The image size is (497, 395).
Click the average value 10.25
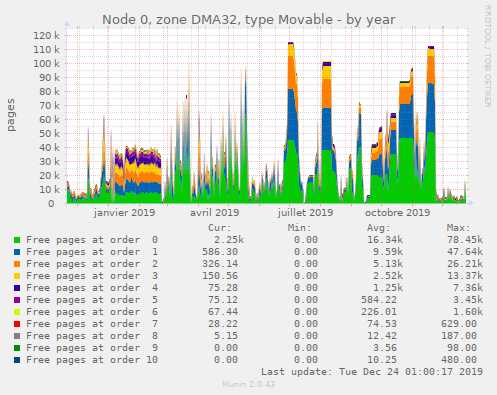pos(382,360)
